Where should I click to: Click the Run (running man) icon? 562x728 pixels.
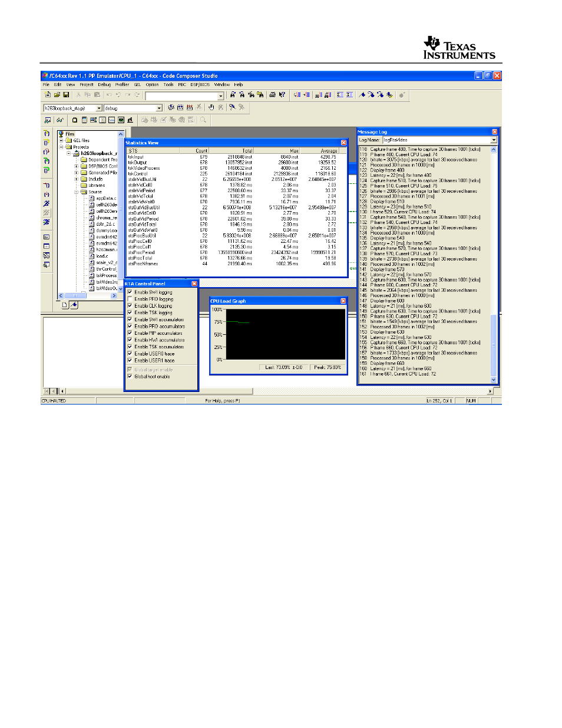point(47,203)
